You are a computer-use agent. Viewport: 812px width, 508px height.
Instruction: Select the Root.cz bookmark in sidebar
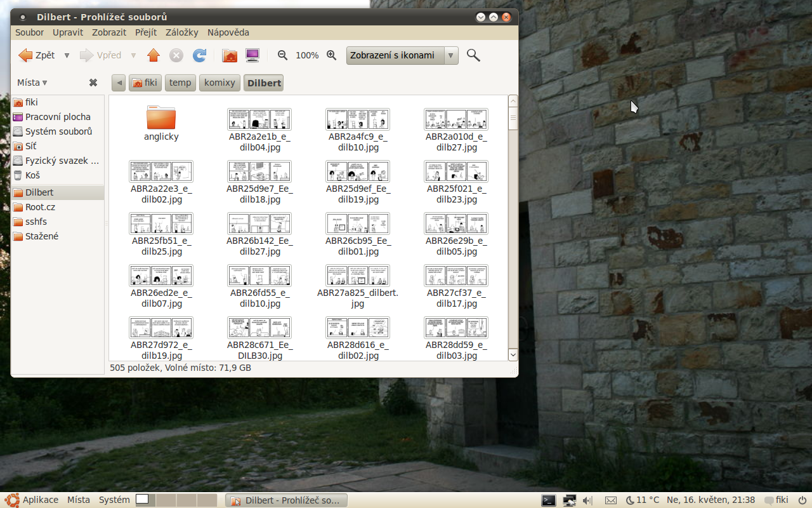click(x=58, y=207)
